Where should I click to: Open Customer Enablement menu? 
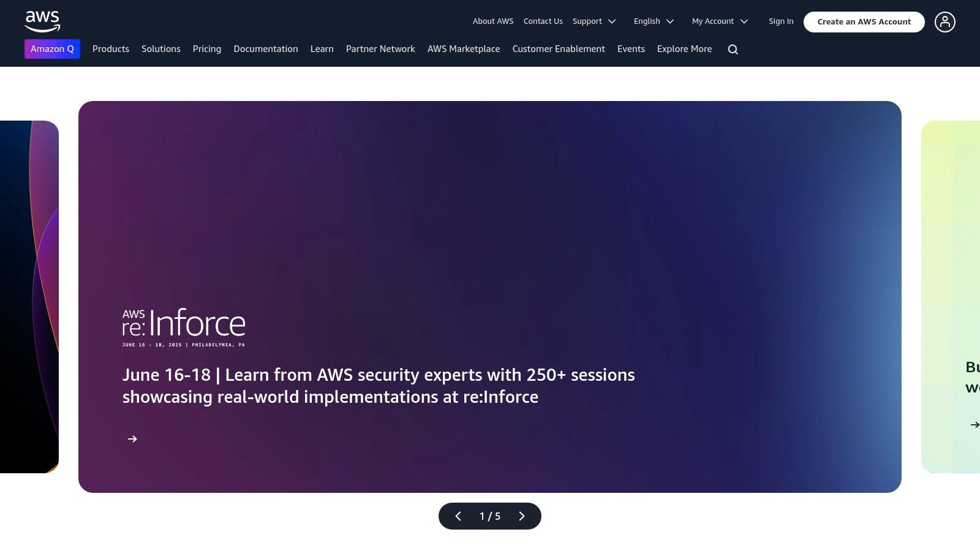tap(559, 49)
